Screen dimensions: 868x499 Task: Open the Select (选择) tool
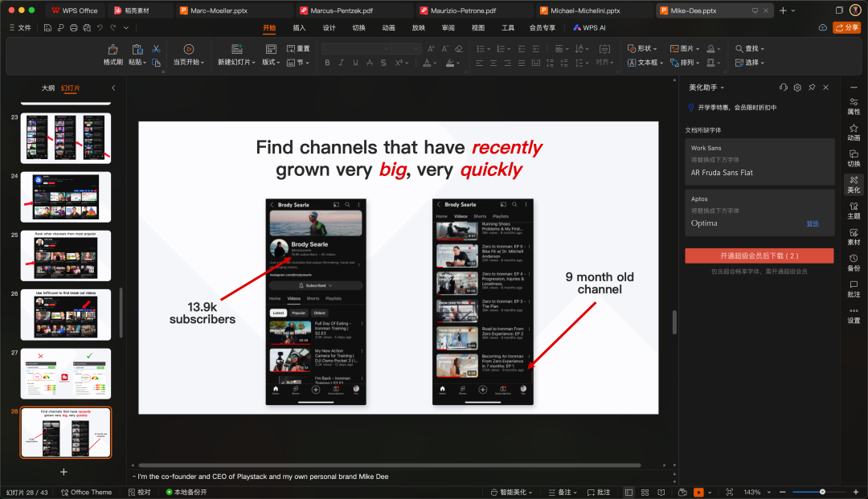tap(750, 63)
